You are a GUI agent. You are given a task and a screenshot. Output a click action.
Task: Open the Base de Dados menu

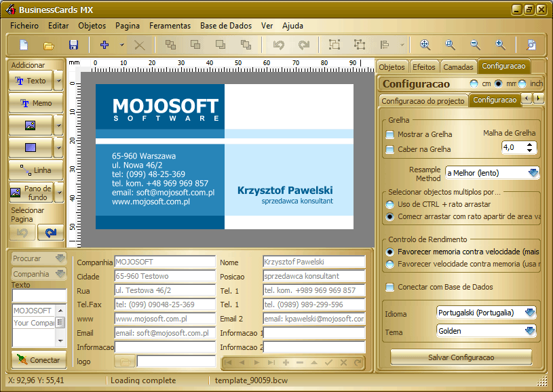[x=226, y=26]
